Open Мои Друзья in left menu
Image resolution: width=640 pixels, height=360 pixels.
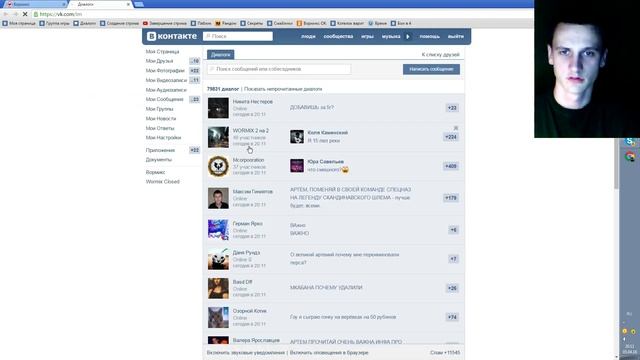point(159,61)
